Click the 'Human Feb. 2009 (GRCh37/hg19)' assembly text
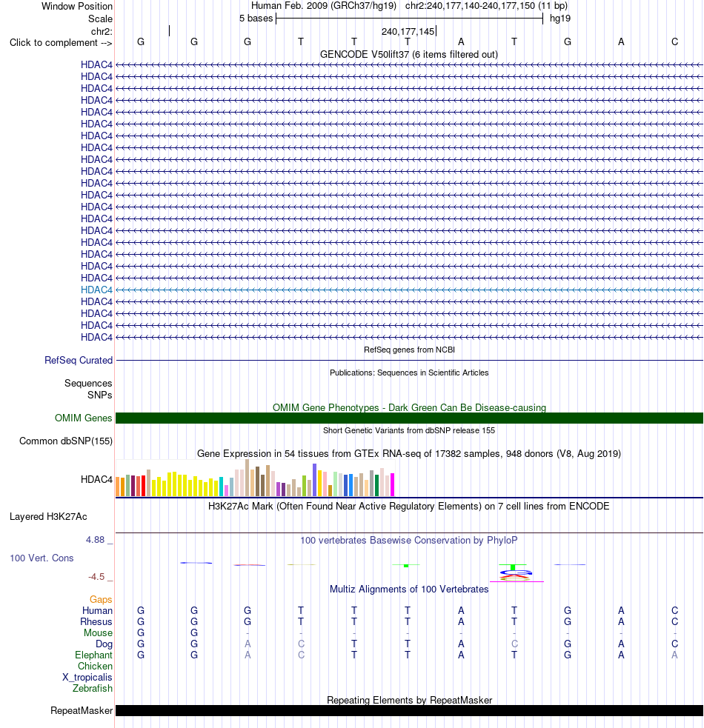Image resolution: width=704 pixels, height=728 pixels. [x=324, y=6]
